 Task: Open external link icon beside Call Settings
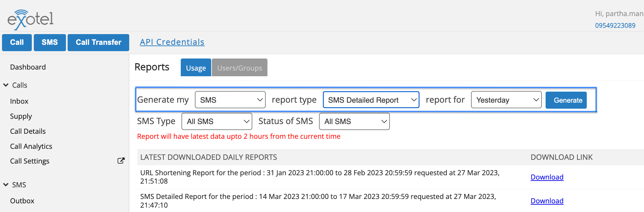pyautogui.click(x=121, y=161)
